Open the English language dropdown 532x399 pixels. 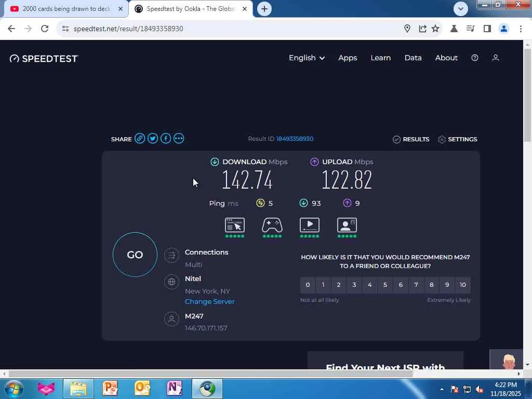tap(307, 58)
